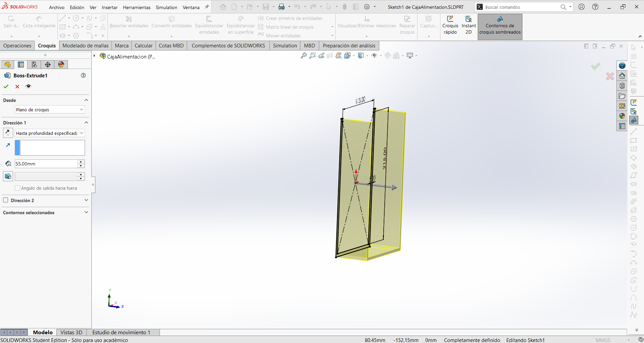Open the Ventana menu
644x343 pixels.
[191, 7]
